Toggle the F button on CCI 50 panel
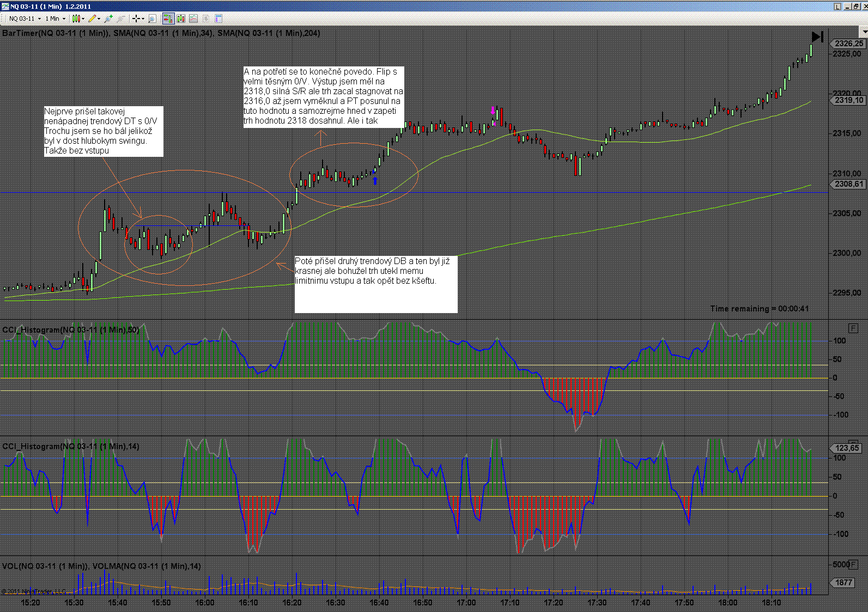 pyautogui.click(x=853, y=328)
